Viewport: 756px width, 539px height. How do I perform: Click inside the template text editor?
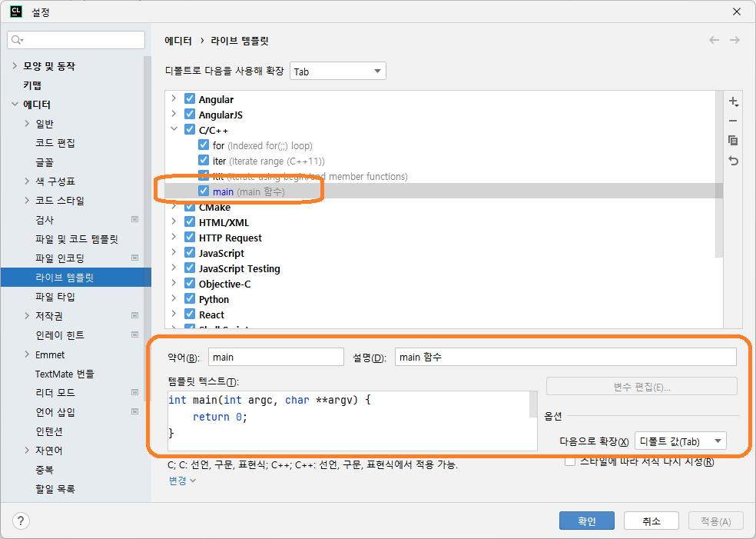[x=348, y=421]
